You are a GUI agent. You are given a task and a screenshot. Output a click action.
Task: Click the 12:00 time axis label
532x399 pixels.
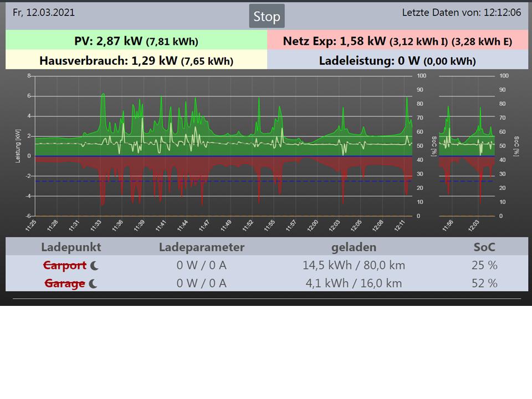313,226
